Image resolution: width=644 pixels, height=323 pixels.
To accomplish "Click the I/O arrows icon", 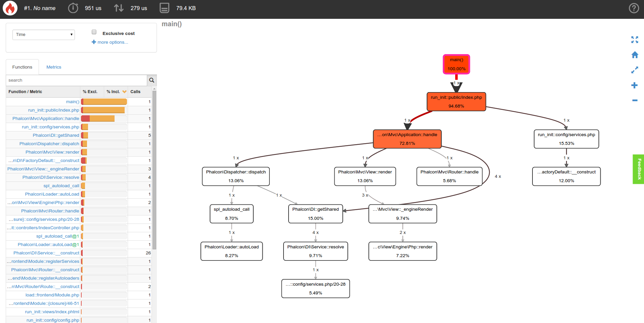I will point(119,8).
